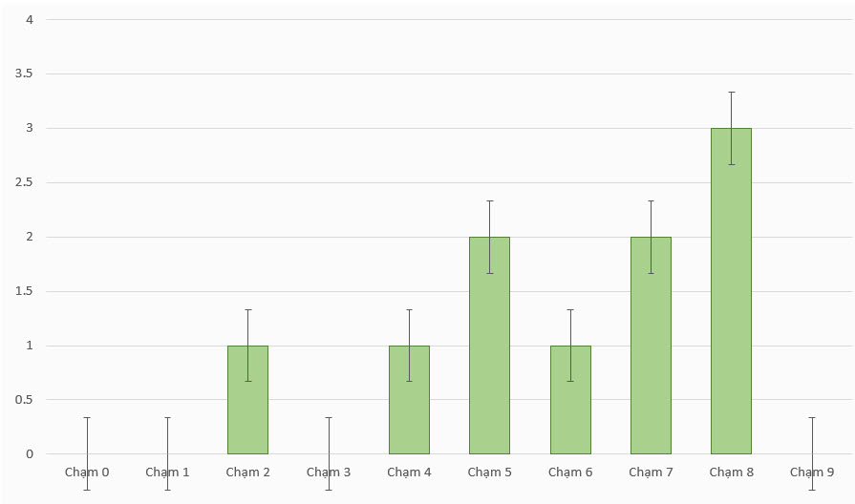
Task: Select the top error bar cap above Chạm 0
Action: [87, 417]
